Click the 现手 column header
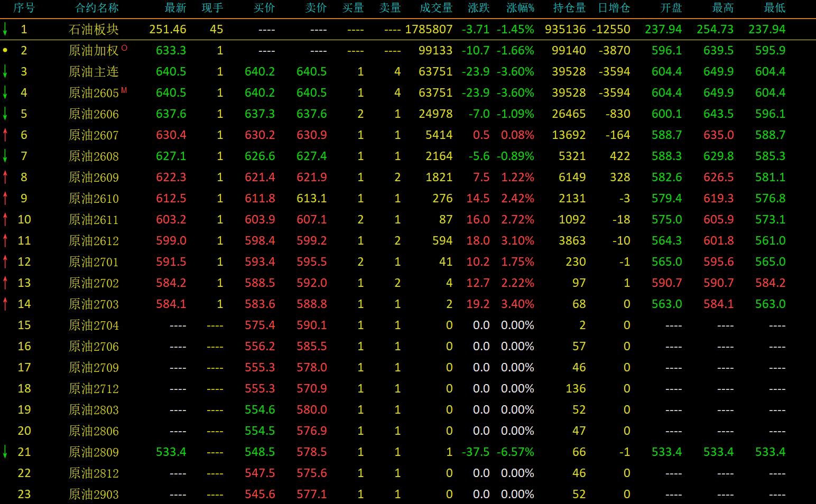The width and height of the screenshot is (816, 504). (x=212, y=8)
